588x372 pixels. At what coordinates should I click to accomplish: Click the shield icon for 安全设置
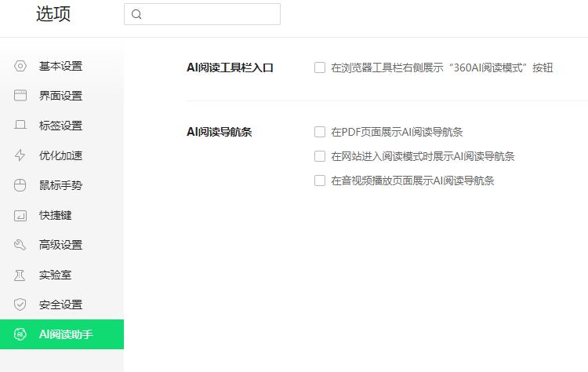20,305
